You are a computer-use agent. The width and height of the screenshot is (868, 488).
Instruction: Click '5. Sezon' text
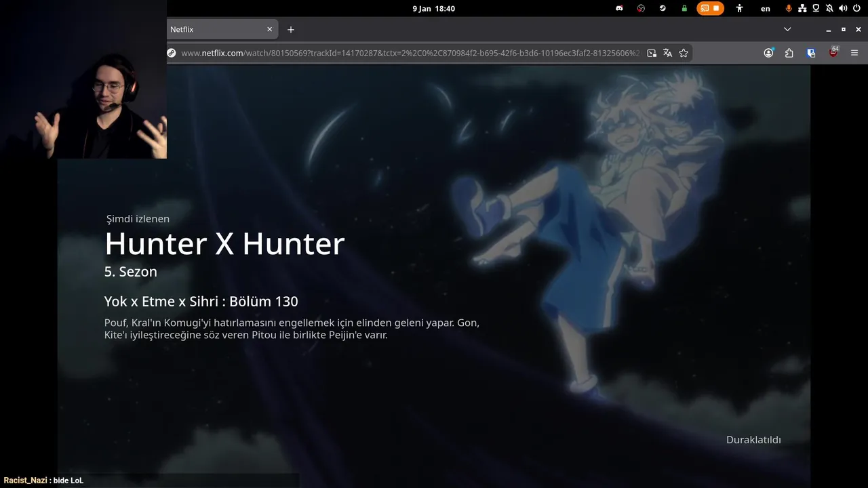[x=131, y=272]
